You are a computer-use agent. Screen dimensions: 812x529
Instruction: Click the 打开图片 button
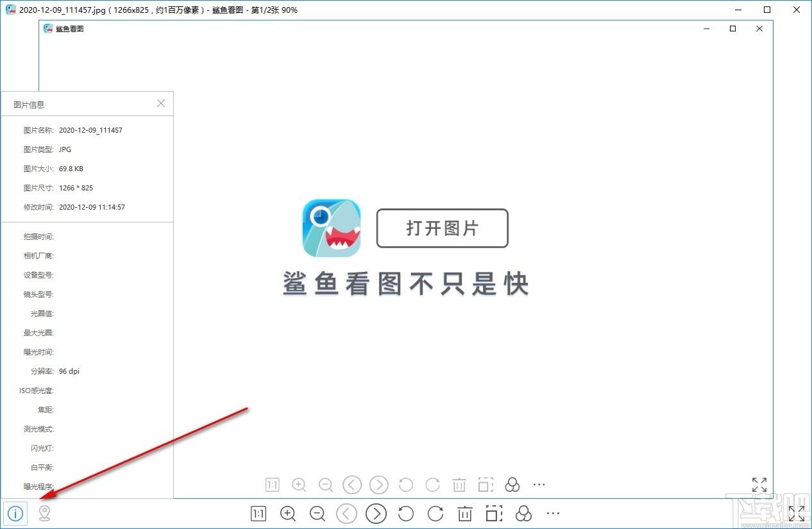[442, 228]
